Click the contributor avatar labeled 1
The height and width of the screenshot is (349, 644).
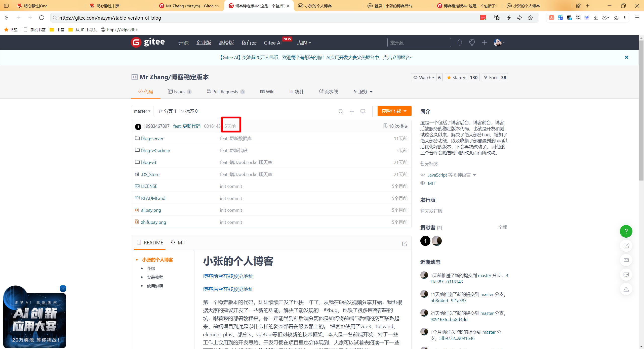point(425,241)
